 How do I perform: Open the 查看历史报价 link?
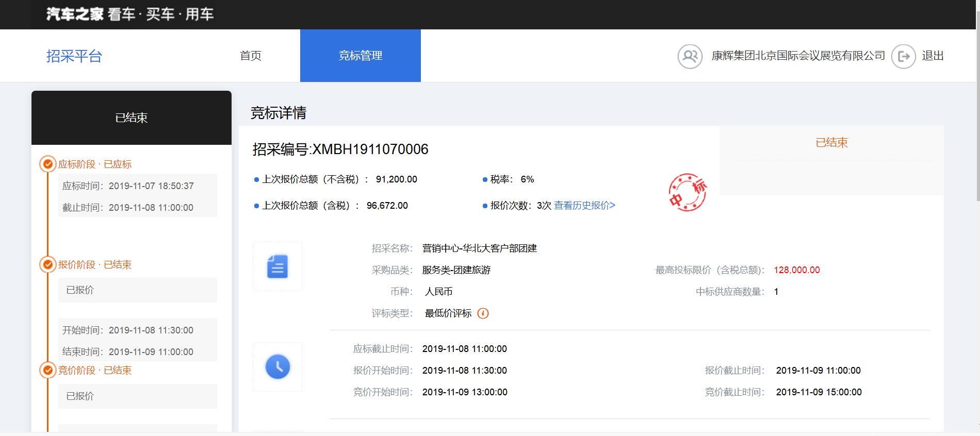pos(584,206)
